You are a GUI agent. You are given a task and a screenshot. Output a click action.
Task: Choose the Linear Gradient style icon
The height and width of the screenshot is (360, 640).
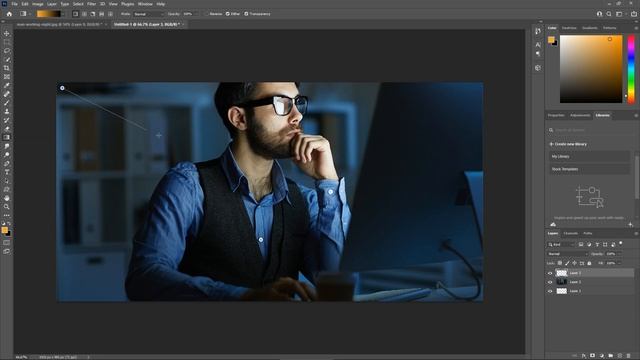click(76, 14)
